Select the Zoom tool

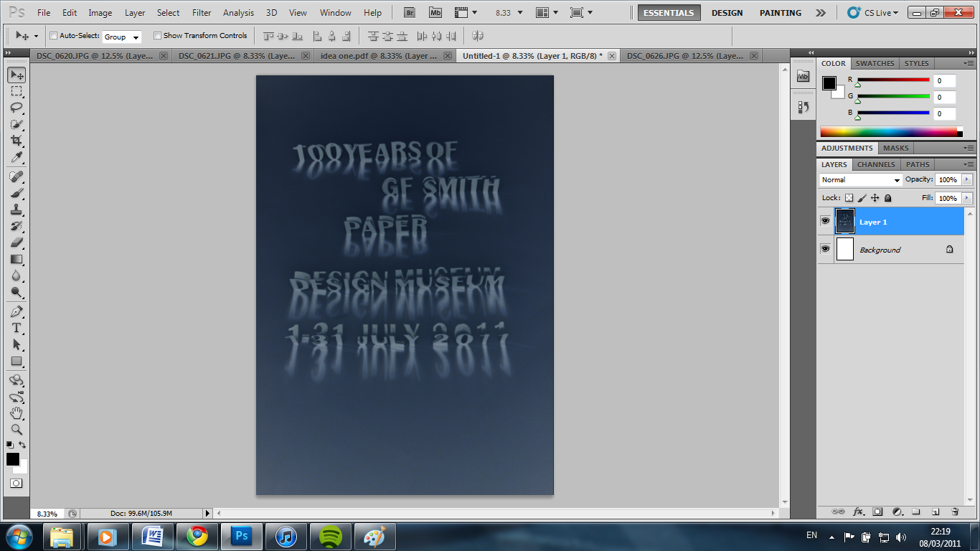[17, 430]
